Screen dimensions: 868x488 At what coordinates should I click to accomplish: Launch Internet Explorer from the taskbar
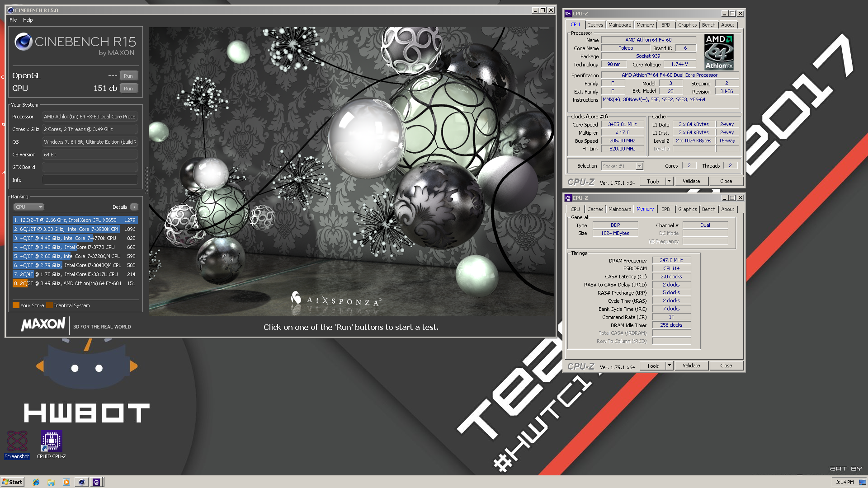click(x=36, y=482)
